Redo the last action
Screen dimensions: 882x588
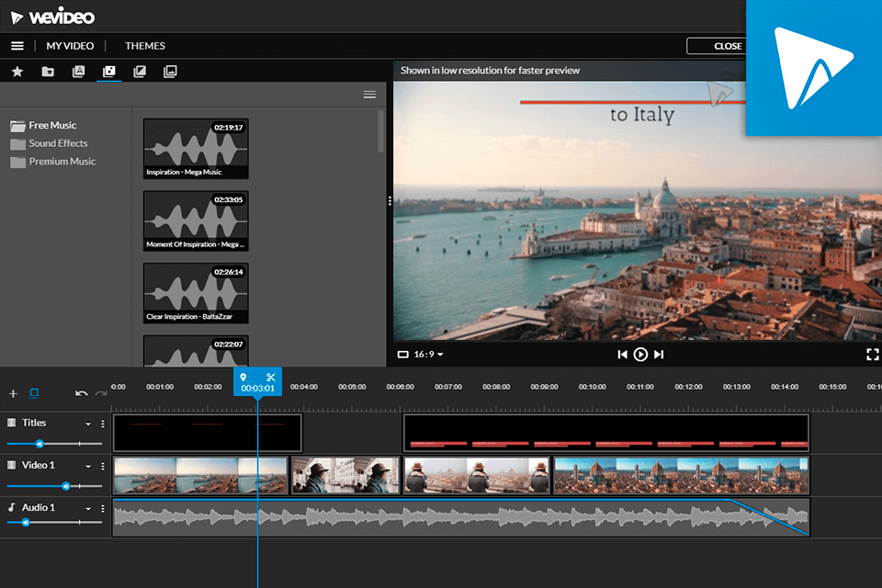101,393
